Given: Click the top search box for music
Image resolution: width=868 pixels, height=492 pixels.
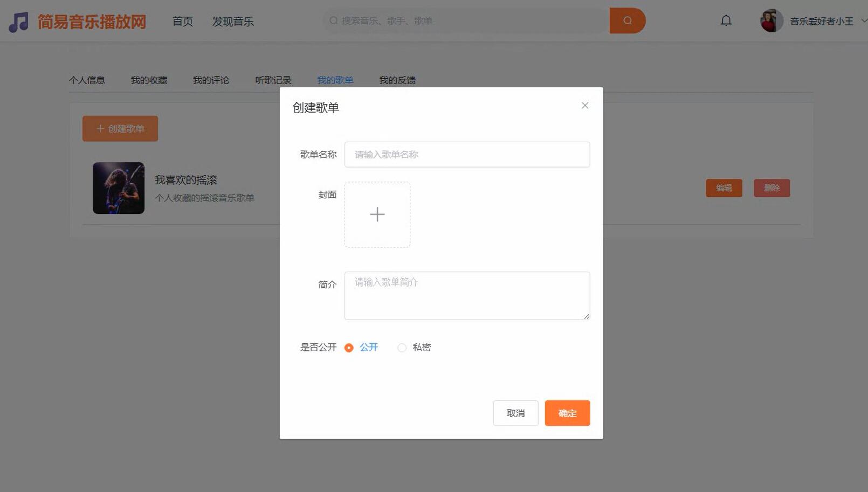Looking at the screenshot, I should [x=466, y=20].
